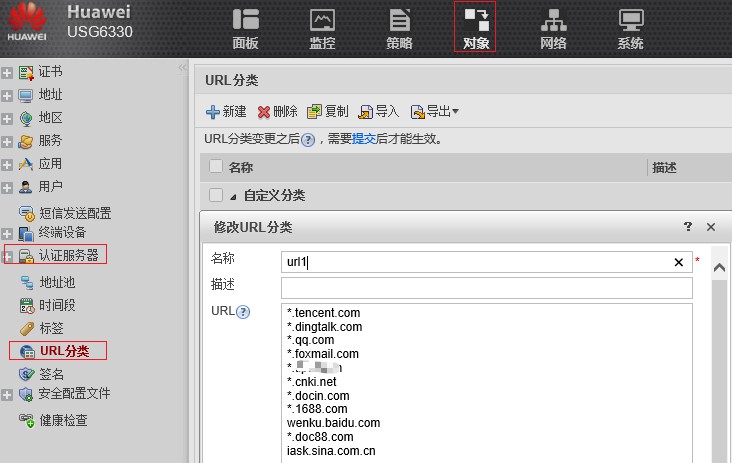
Task: Click the 描述 input field
Action: [486, 287]
